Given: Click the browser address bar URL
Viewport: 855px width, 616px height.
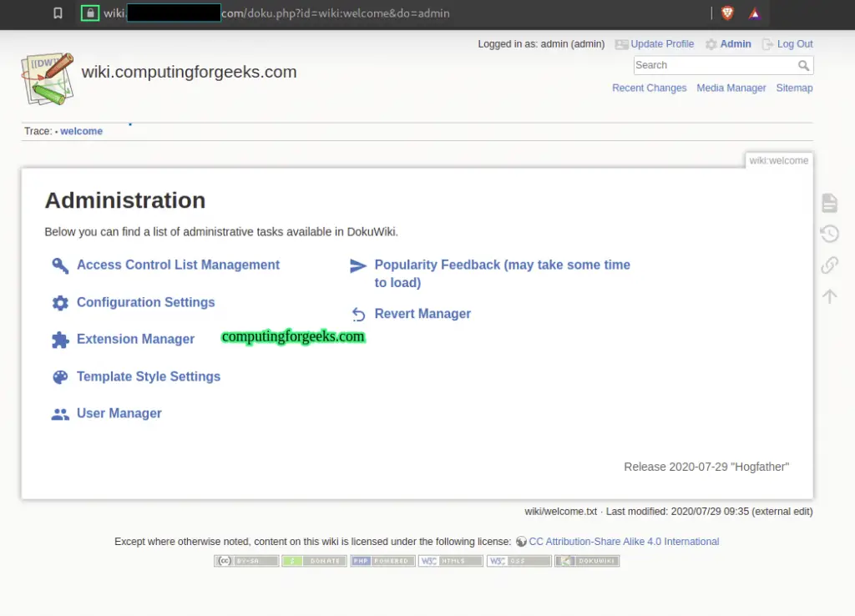Looking at the screenshot, I should pos(276,13).
